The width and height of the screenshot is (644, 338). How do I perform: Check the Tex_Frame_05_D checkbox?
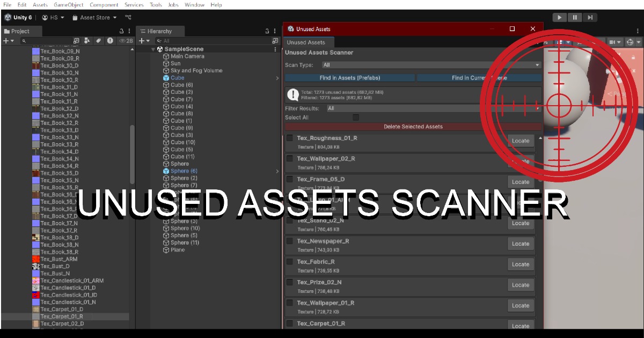tap(290, 179)
